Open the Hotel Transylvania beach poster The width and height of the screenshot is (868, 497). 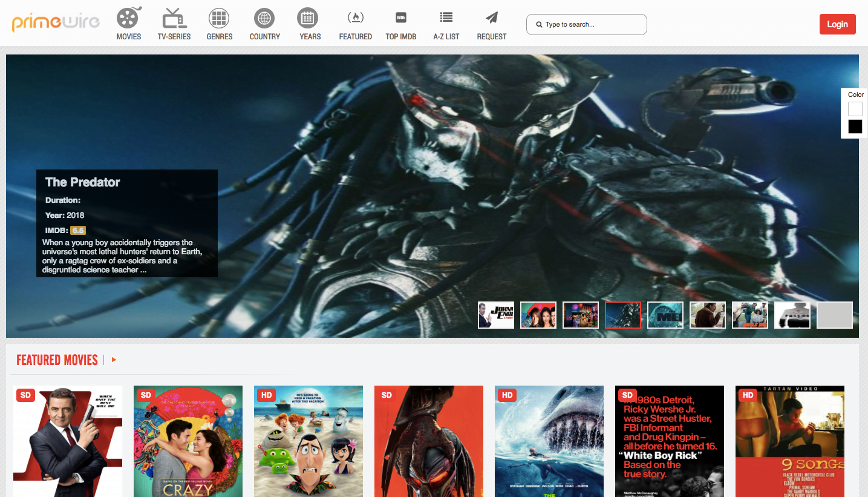pyautogui.click(x=308, y=441)
